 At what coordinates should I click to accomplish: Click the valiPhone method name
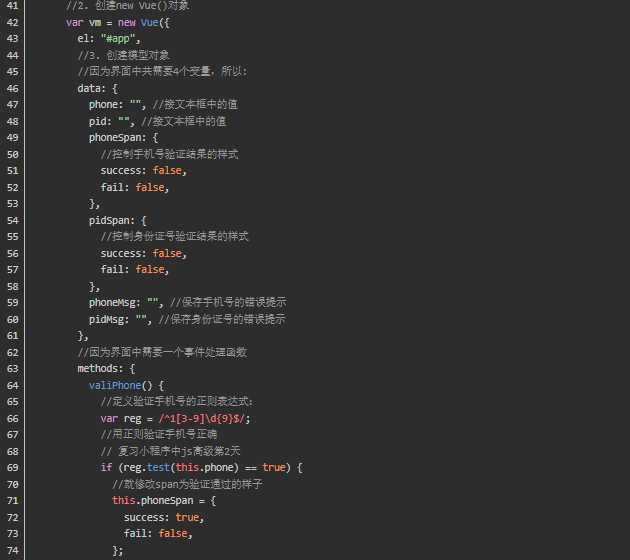pos(116,385)
